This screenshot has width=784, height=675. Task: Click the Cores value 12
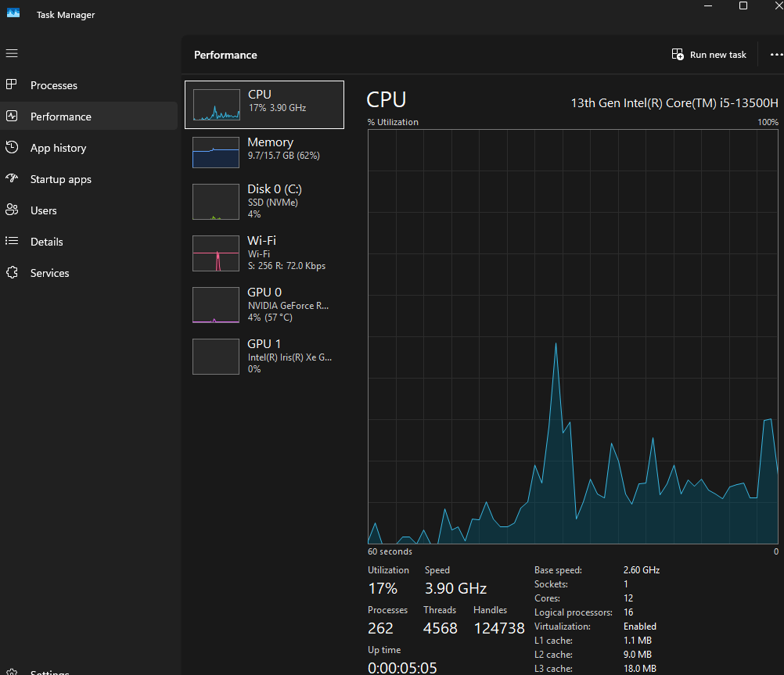point(628,598)
